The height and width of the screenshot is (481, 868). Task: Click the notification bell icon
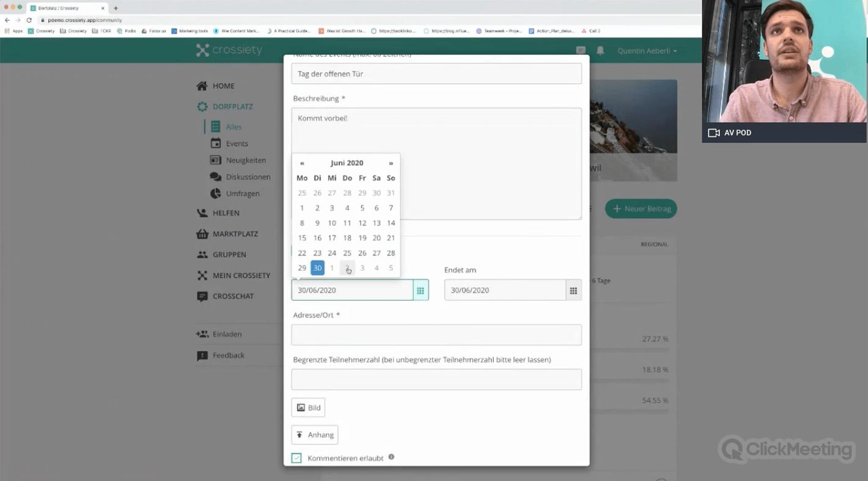[600, 51]
